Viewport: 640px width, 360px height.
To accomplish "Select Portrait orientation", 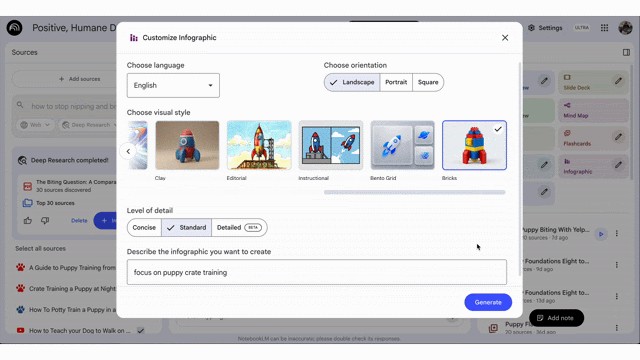I will [396, 82].
